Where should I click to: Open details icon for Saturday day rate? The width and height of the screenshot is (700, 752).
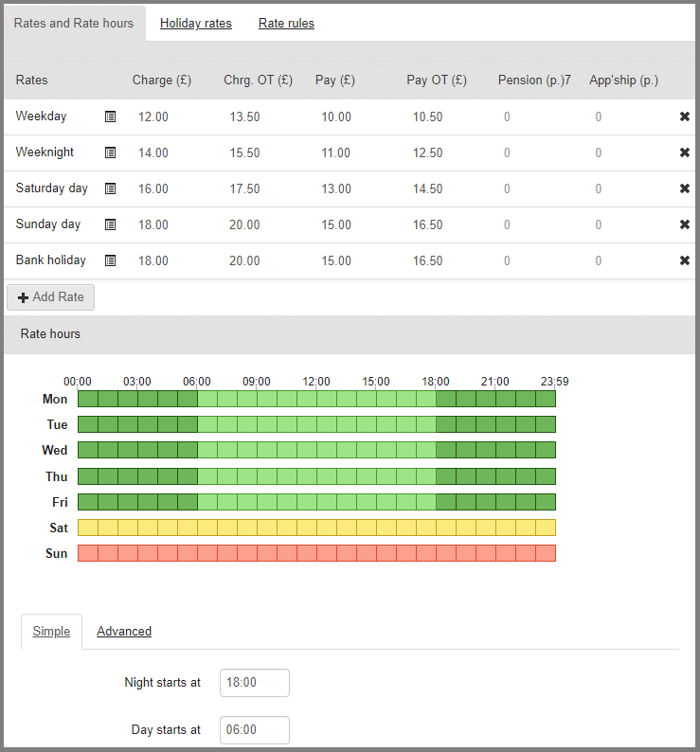(110, 188)
